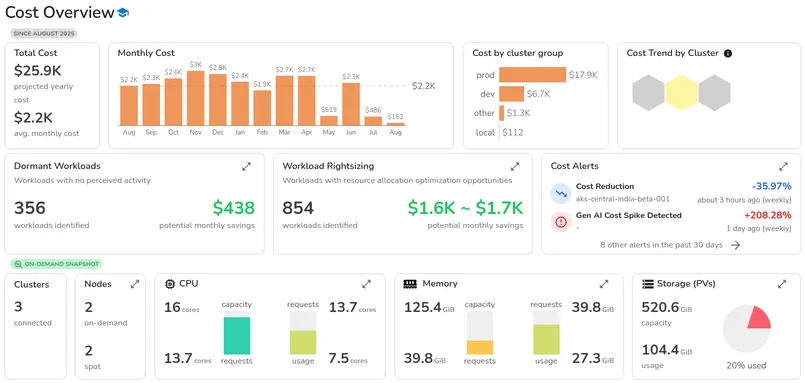Click the Gen AI Cost Spike warning icon
Screen dimensions: 805x383
click(x=561, y=222)
